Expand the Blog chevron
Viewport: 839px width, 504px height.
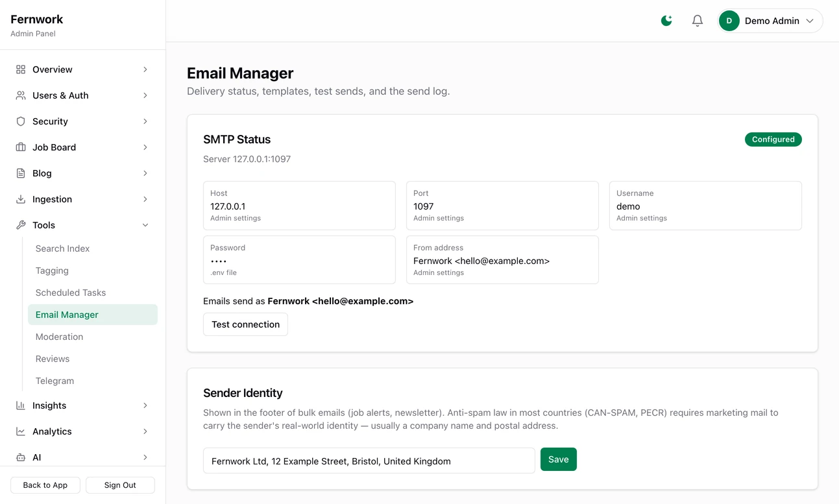point(145,173)
